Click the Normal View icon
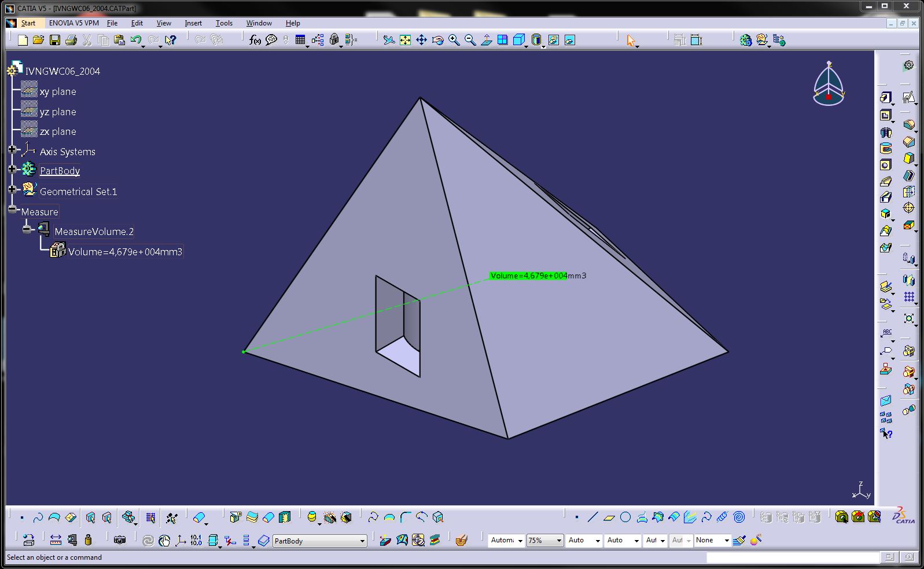This screenshot has height=569, width=924. tap(486, 40)
